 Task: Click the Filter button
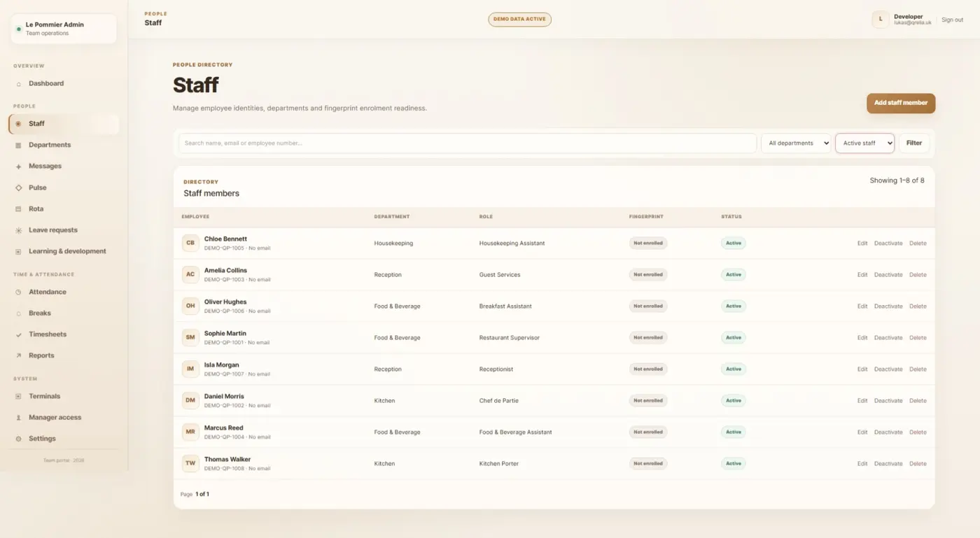pos(914,143)
